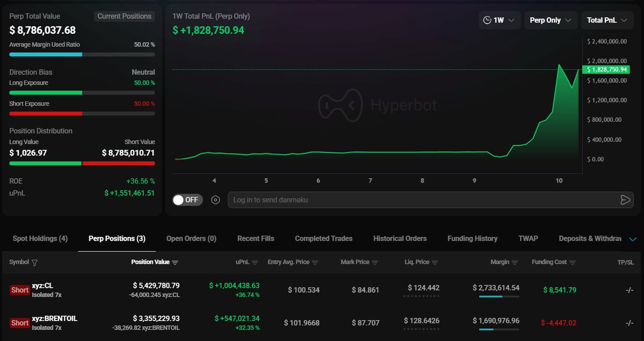Click mark price $87.707
Image resolution: width=644 pixels, height=341 pixels.
365,323
